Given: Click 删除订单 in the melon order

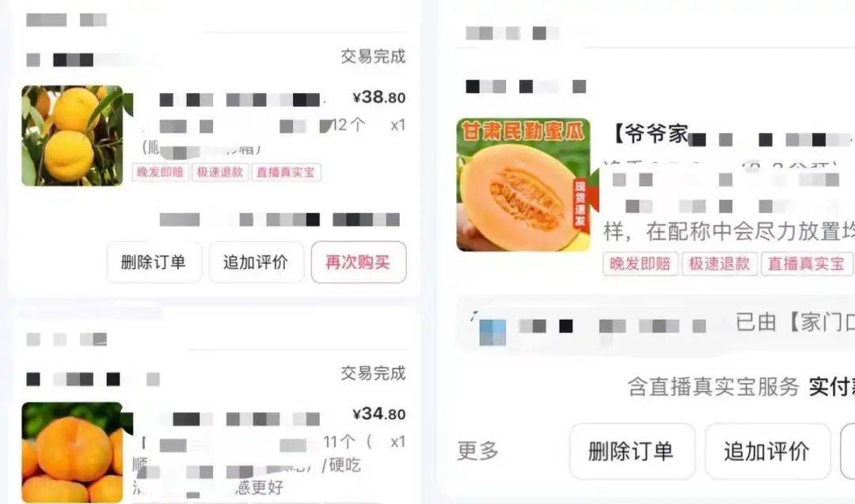Looking at the screenshot, I should point(632,452).
